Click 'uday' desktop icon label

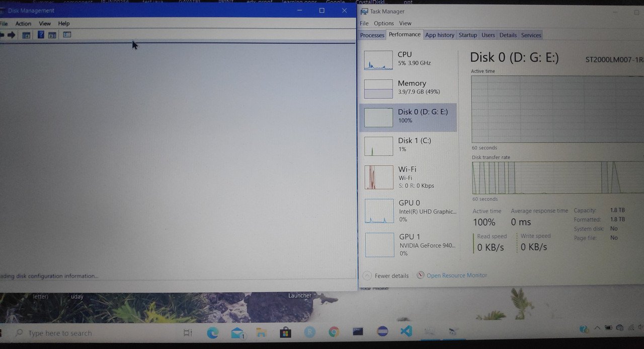[x=77, y=297]
